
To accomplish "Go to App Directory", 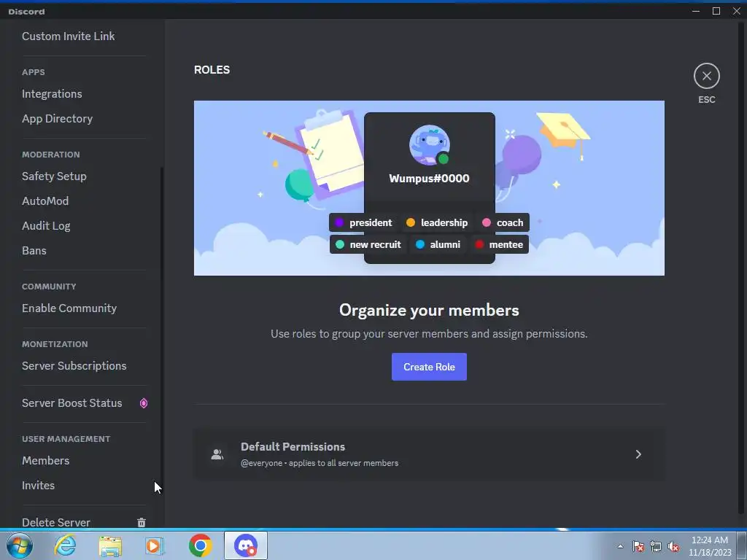I will (x=57, y=119).
